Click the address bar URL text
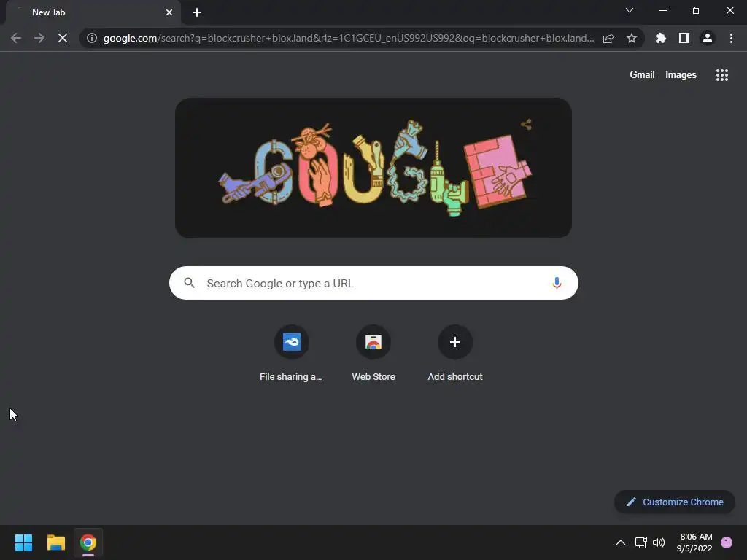747x560 pixels. coord(349,38)
